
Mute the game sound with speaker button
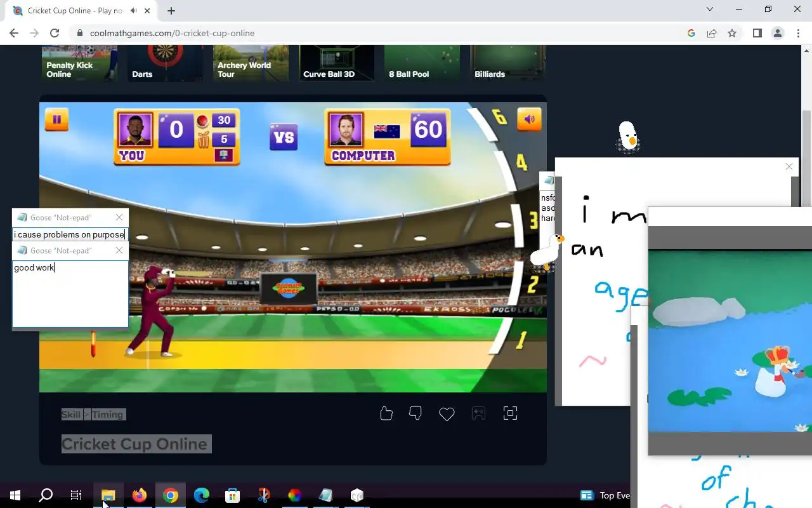click(529, 119)
